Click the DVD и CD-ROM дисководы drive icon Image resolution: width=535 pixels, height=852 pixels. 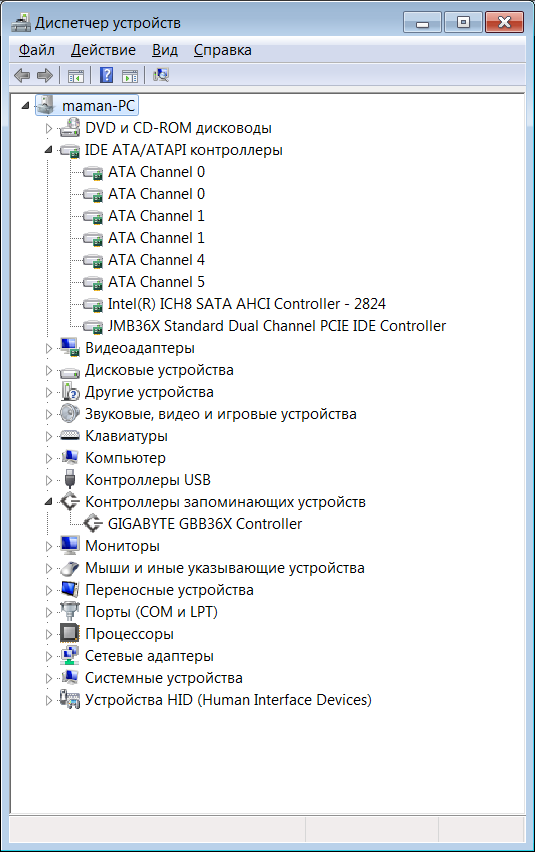click(70, 128)
